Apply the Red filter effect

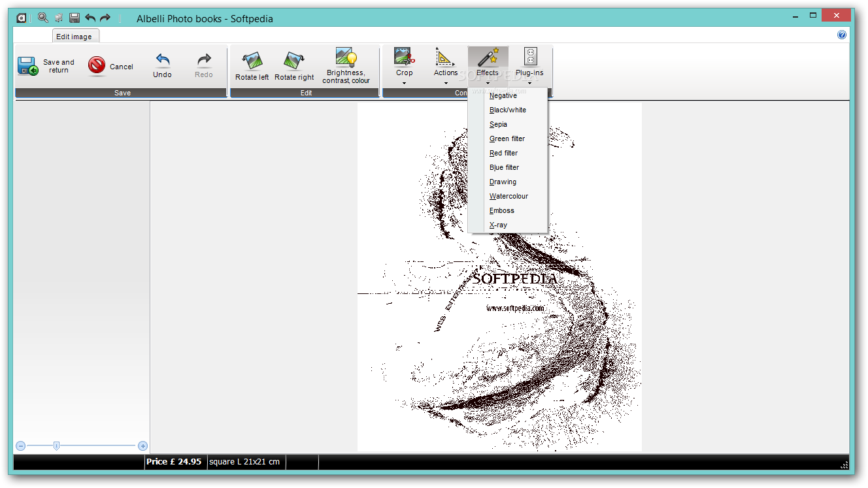(508, 153)
